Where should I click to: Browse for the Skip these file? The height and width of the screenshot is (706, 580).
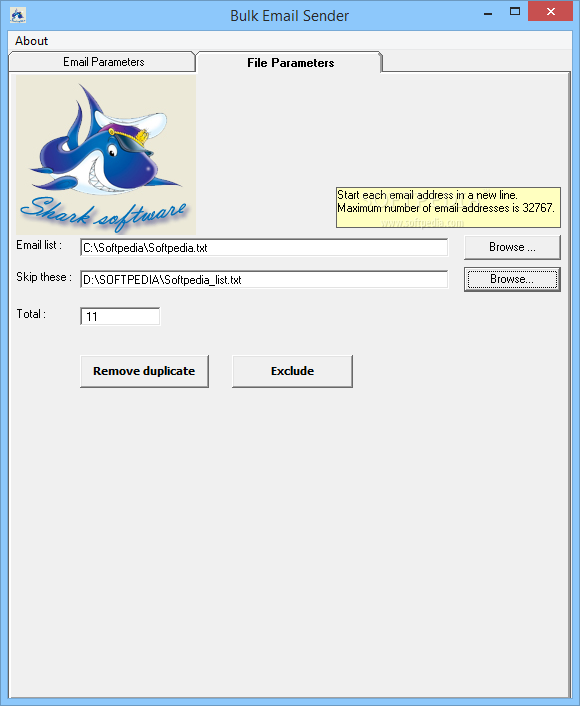(512, 279)
